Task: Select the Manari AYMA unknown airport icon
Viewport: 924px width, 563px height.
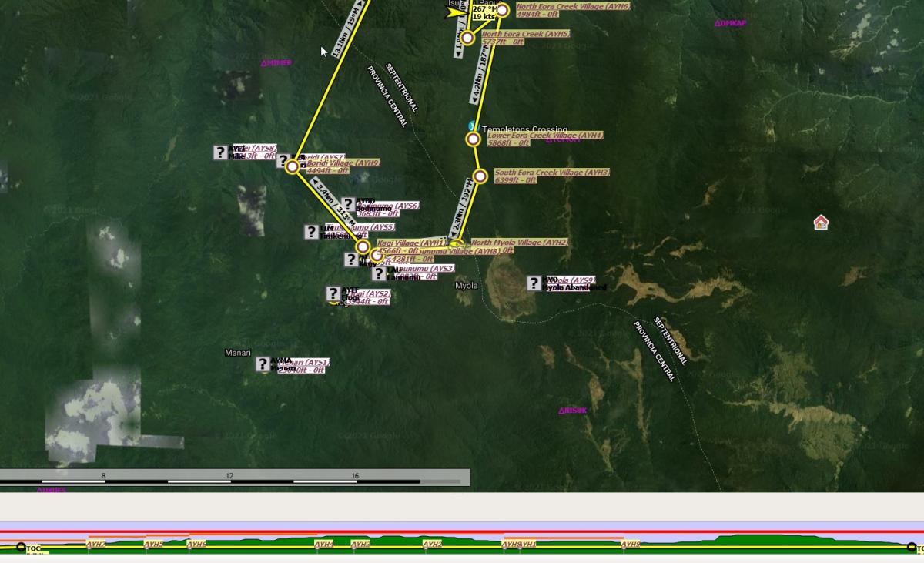Action: coord(263,364)
